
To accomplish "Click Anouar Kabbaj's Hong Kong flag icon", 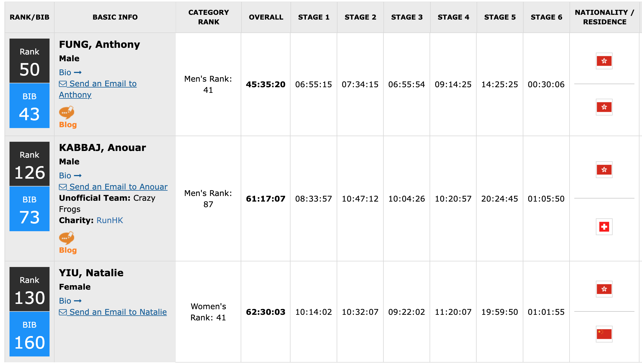I will tap(604, 170).
